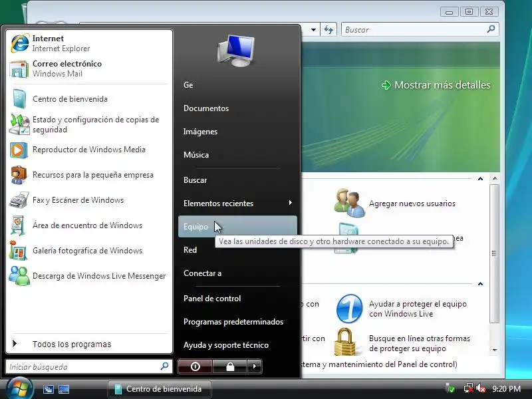Viewport: 532px width, 399px height.
Task: Open Agregar nuevos usuarios icon
Action: (x=349, y=203)
